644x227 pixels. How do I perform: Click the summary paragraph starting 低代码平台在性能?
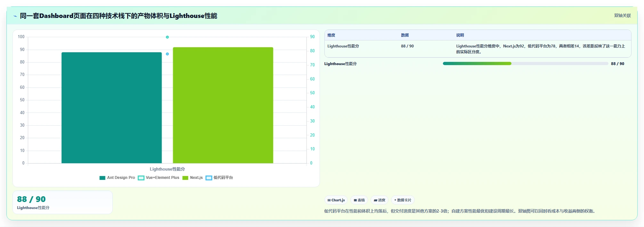(460, 211)
